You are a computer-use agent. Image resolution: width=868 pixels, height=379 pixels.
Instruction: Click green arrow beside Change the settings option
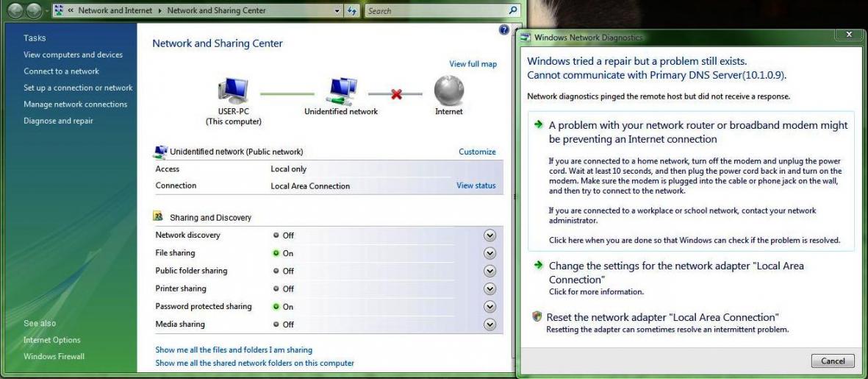point(538,266)
